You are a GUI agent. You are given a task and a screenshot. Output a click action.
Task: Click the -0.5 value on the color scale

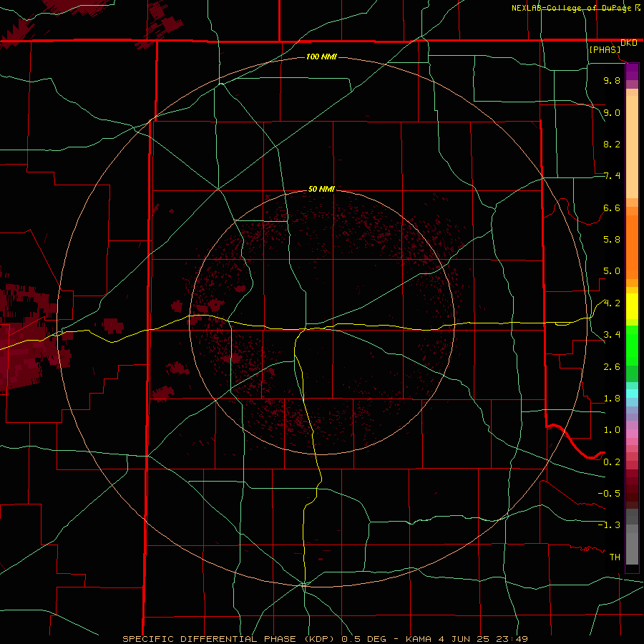(x=609, y=494)
